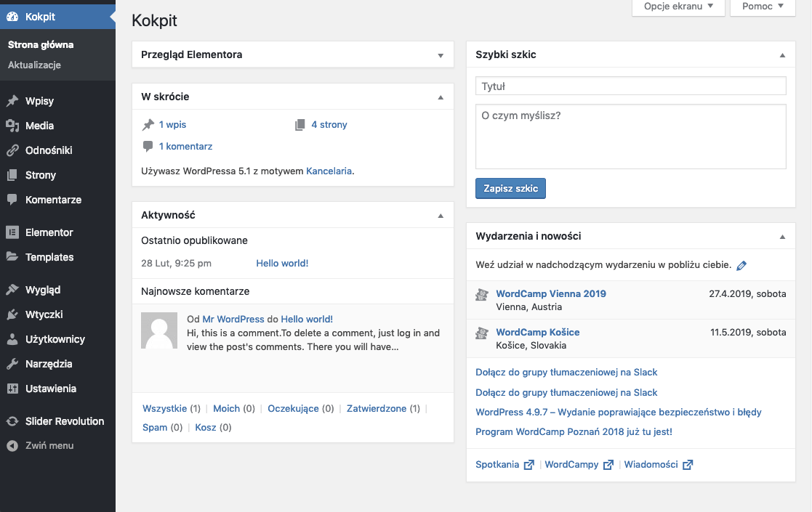Click the pencil icon to edit event location
The width and height of the screenshot is (812, 512).
point(741,266)
